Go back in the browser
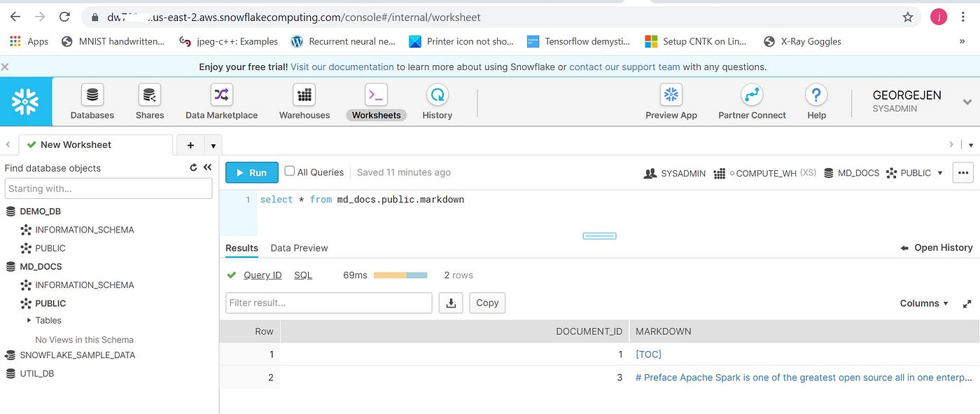 (x=15, y=17)
